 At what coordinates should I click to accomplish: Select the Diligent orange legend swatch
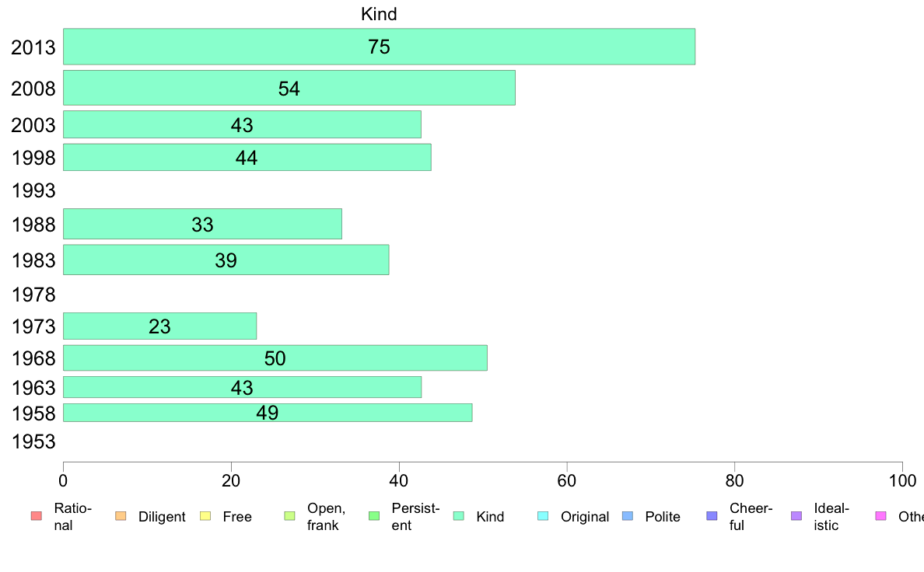[121, 516]
